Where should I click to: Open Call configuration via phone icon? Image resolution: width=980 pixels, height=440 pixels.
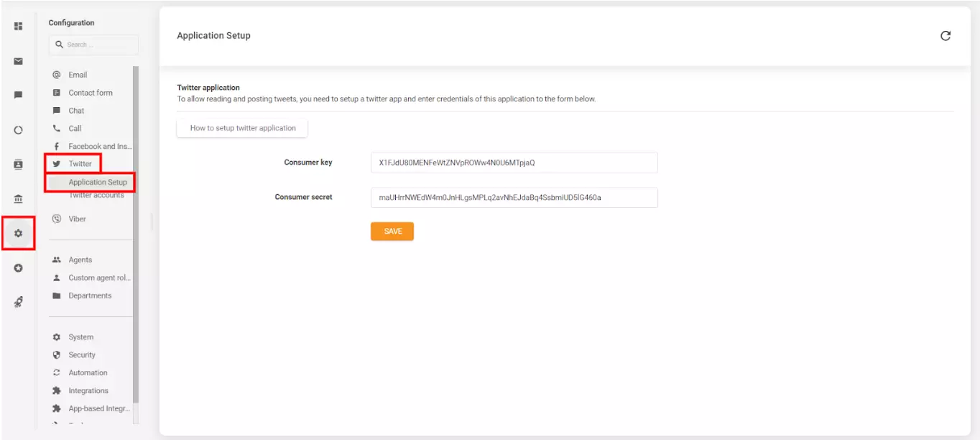click(57, 128)
